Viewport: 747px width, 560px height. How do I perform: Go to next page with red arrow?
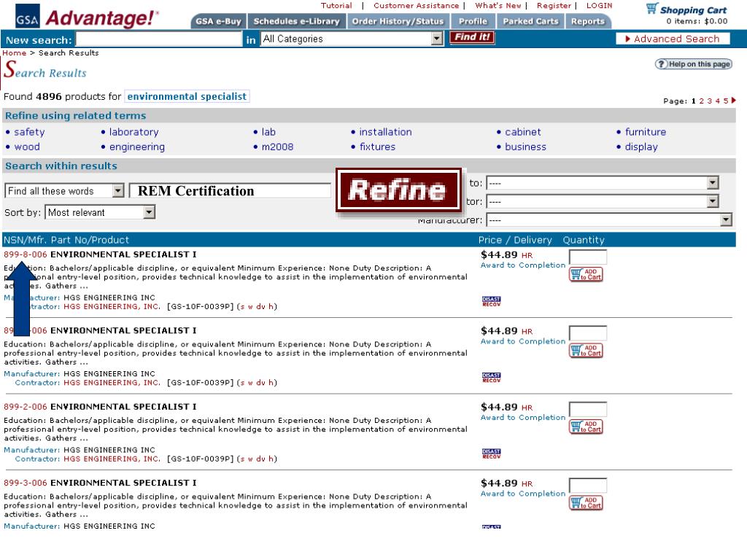(734, 100)
